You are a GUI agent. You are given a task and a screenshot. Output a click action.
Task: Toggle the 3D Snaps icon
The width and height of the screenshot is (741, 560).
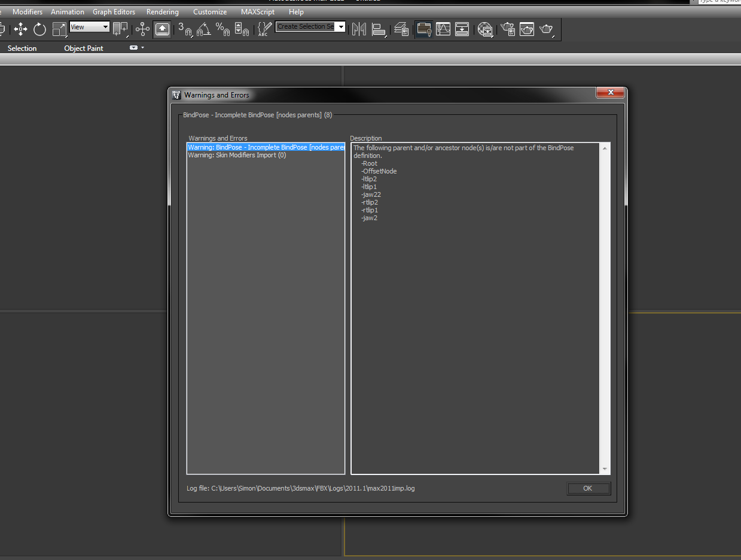tap(185, 29)
